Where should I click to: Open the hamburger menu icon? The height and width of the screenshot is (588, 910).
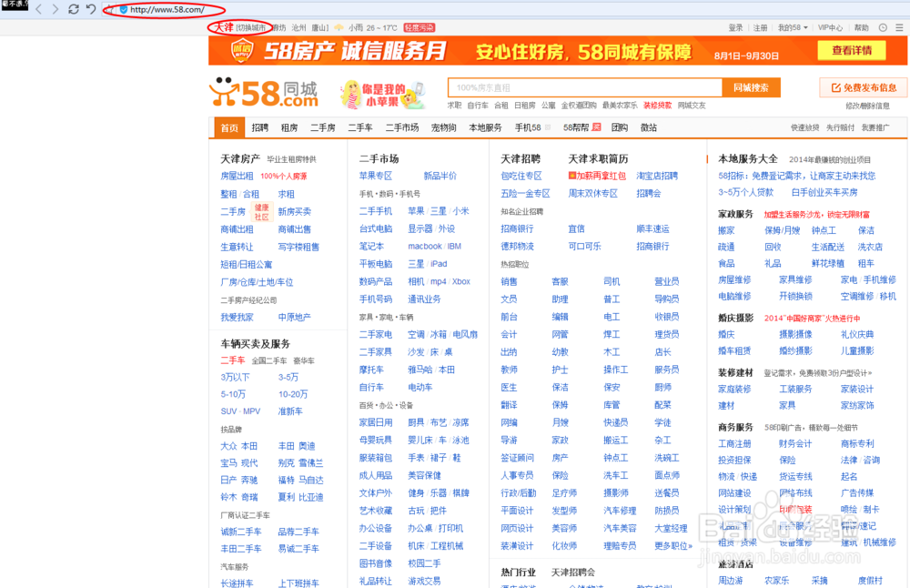tap(899, 28)
